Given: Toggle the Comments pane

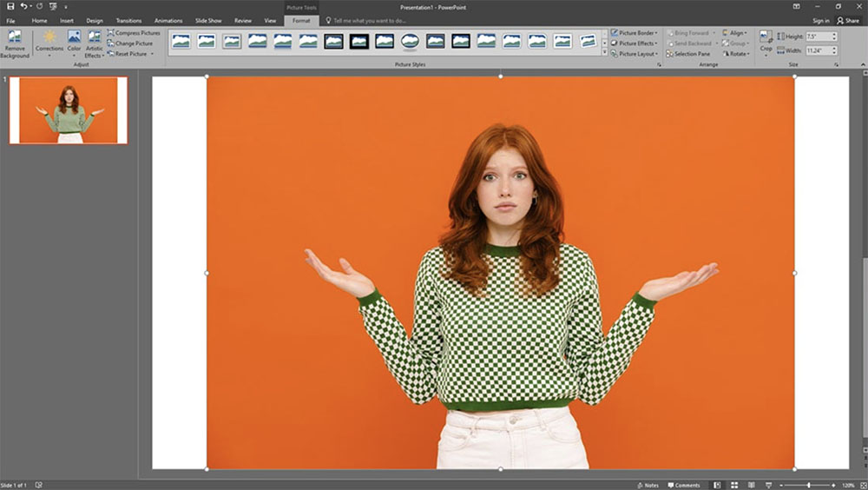Looking at the screenshot, I should (683, 485).
